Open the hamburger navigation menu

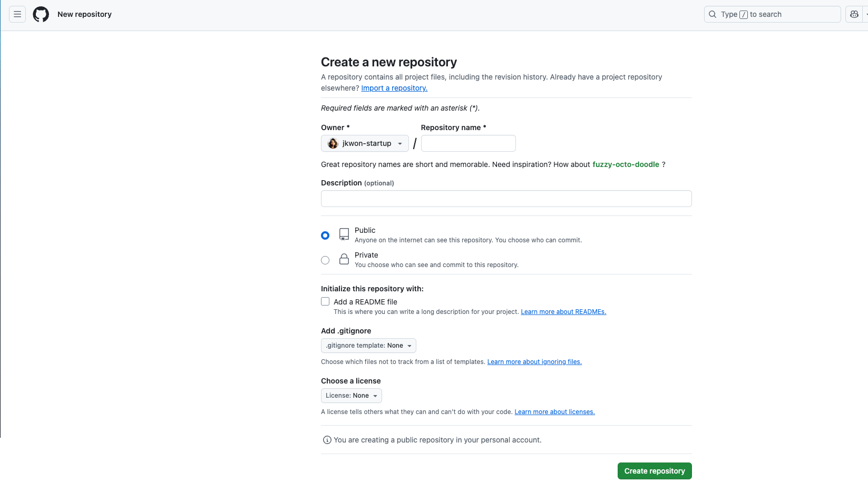coord(17,14)
